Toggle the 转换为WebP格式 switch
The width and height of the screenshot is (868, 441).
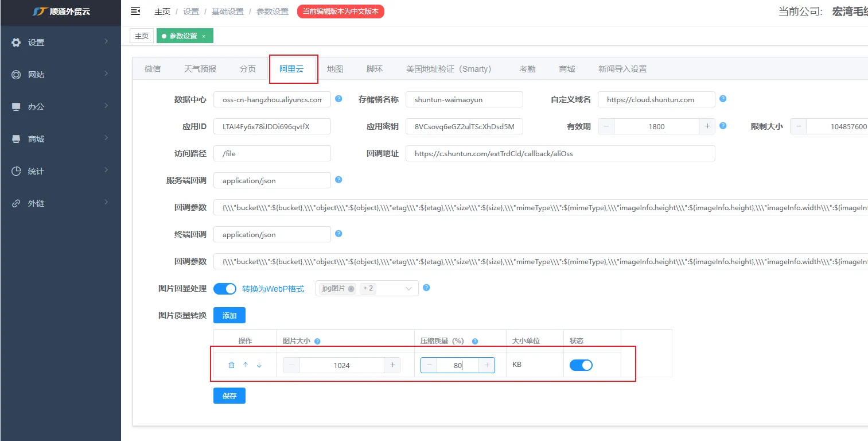[x=225, y=289]
